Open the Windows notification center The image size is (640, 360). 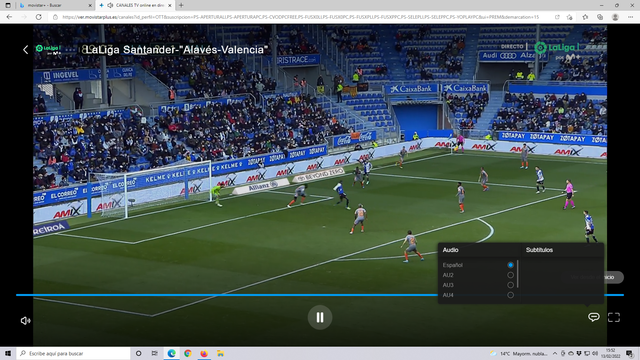point(629,353)
